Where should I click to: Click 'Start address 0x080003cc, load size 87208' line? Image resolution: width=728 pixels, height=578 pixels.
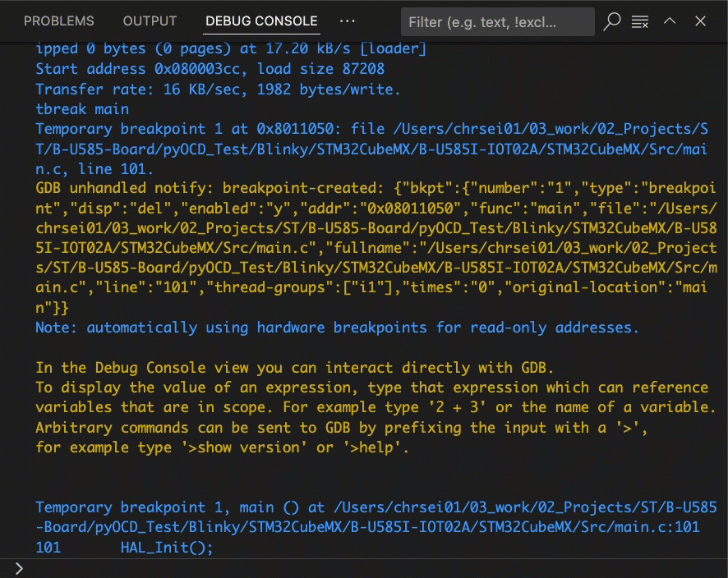tap(210, 69)
